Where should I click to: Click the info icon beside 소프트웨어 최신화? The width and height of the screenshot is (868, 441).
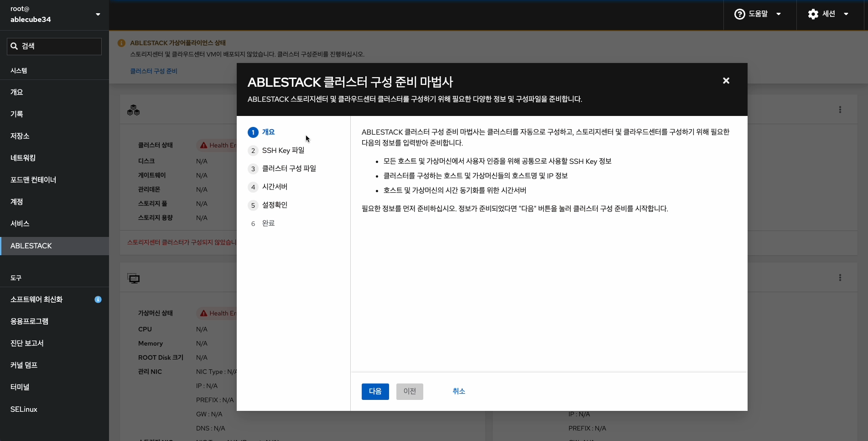[98, 299]
